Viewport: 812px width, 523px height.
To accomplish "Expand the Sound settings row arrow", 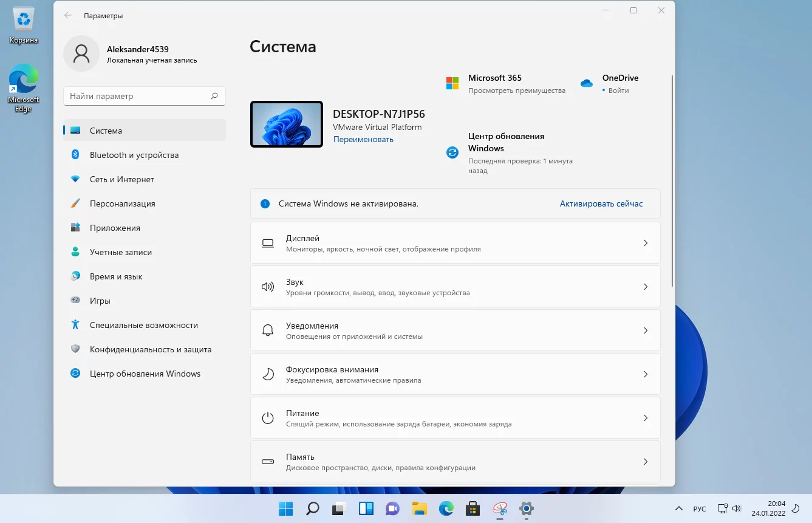I will pos(645,287).
